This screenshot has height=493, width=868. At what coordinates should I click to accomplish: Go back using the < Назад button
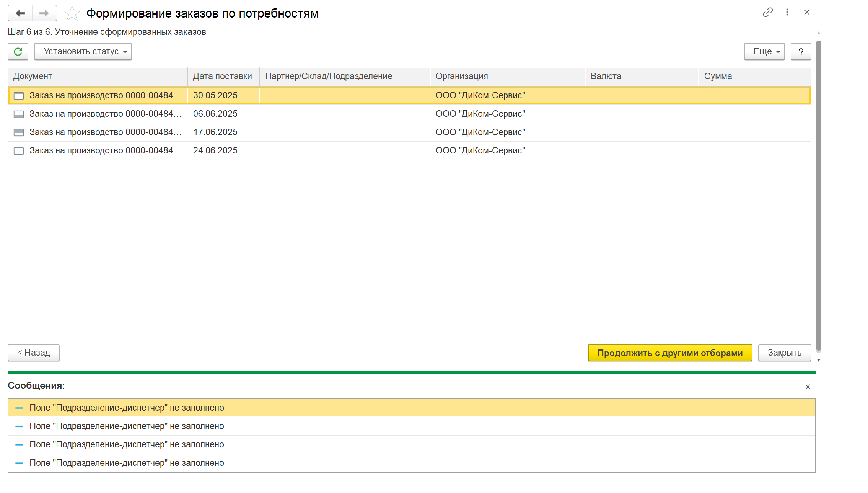coord(34,353)
